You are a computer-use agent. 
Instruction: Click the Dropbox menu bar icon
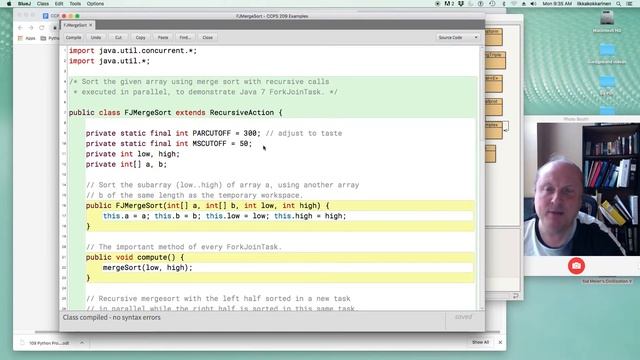461,4
